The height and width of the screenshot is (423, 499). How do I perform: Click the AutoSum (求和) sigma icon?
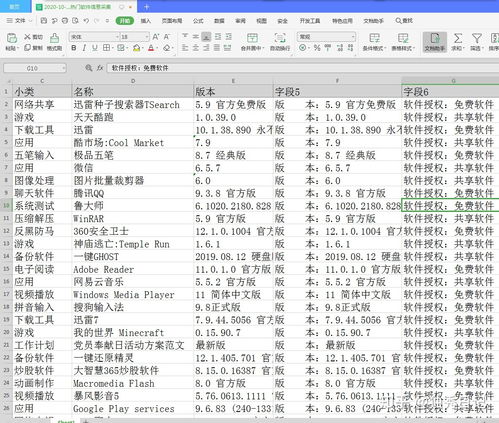[x=458, y=38]
